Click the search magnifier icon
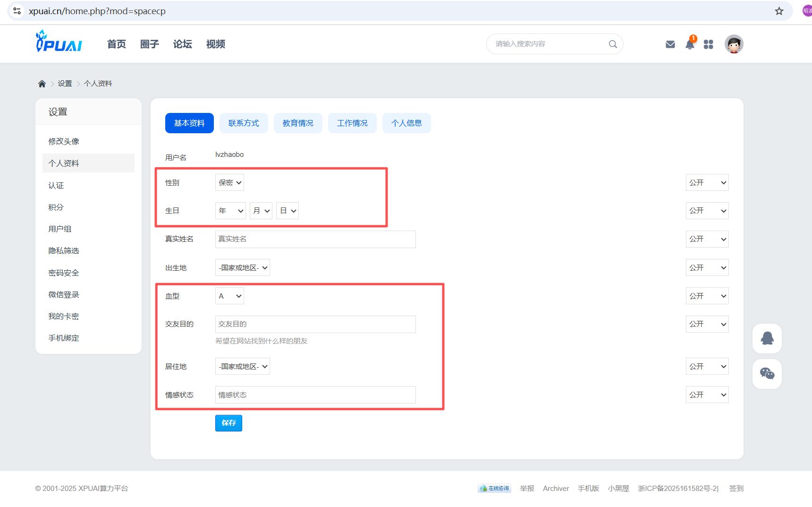Viewport: 812px width, 507px height. tap(612, 43)
